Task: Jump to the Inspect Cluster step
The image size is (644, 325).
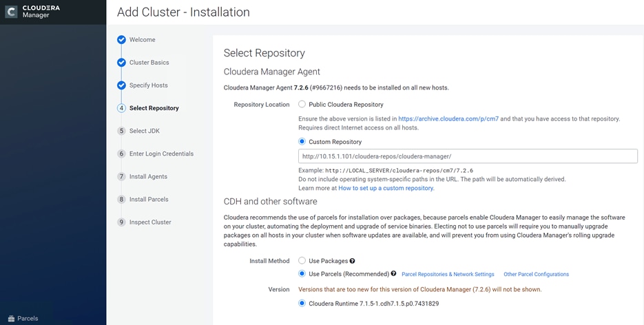Action: pos(150,222)
